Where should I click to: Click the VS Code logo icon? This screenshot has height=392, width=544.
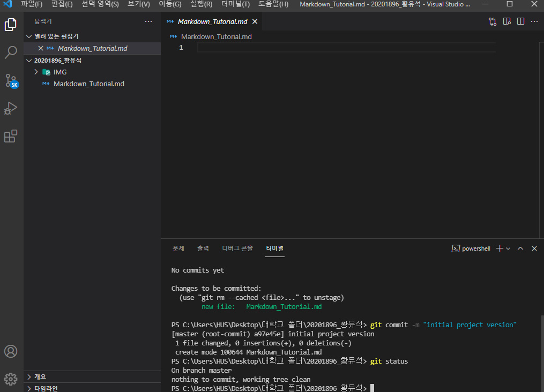pos(8,4)
